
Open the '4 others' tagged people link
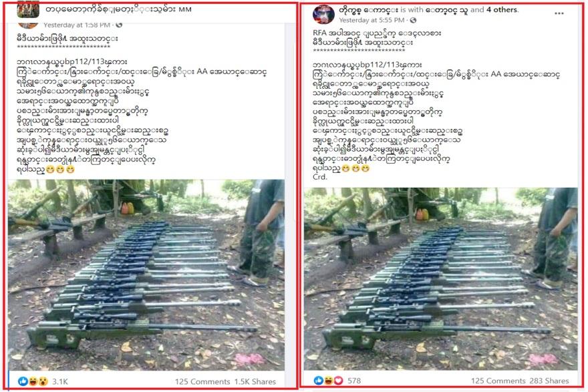(502, 10)
